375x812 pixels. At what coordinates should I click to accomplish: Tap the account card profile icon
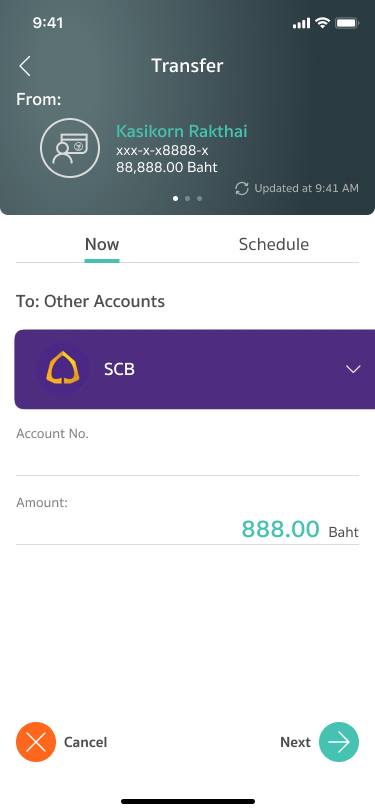[x=70, y=148]
